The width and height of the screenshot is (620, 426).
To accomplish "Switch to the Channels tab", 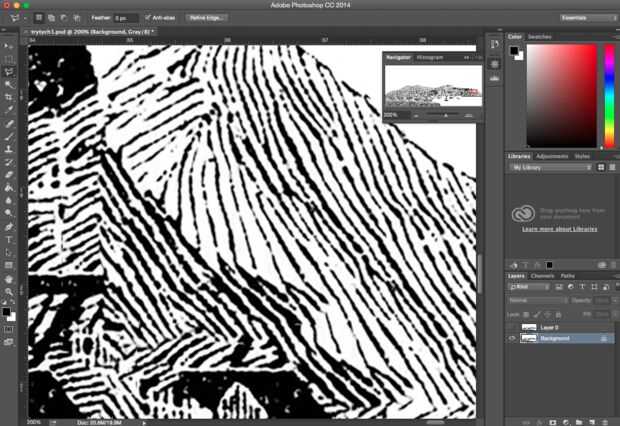I will (542, 276).
